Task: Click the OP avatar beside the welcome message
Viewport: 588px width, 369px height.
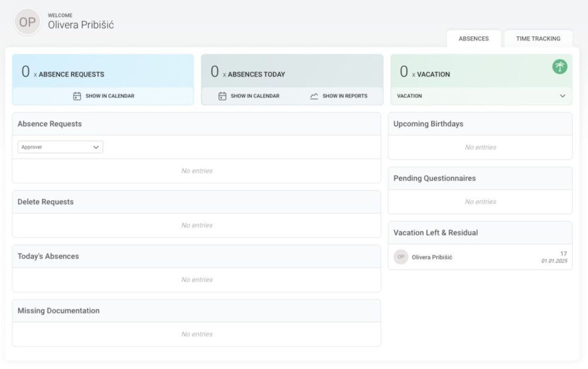Action: 28,23
